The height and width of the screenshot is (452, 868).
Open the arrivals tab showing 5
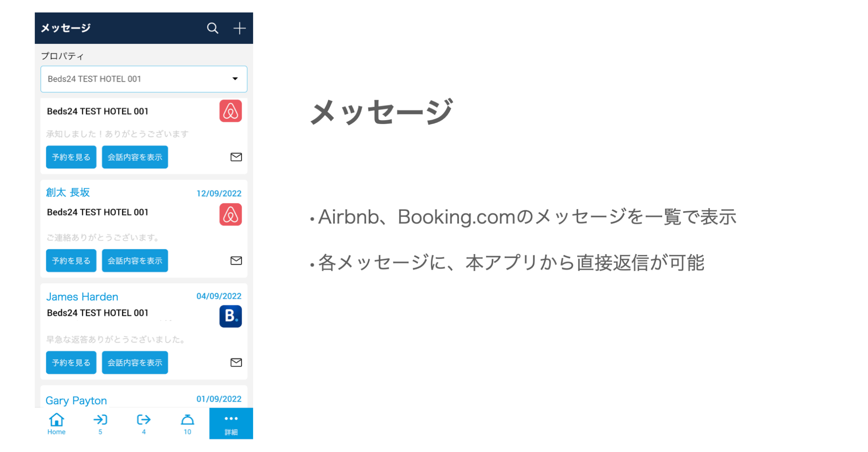[x=100, y=423]
